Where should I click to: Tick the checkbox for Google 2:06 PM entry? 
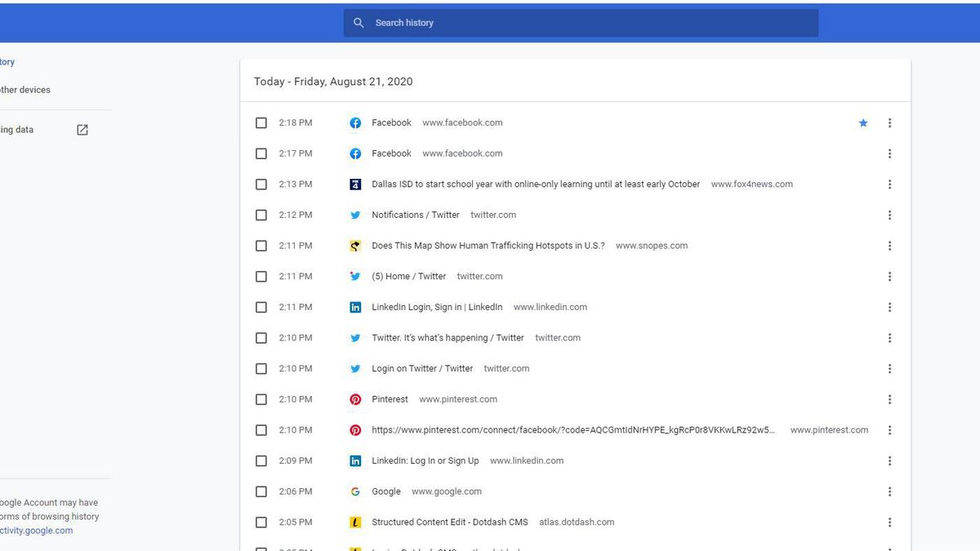(261, 491)
